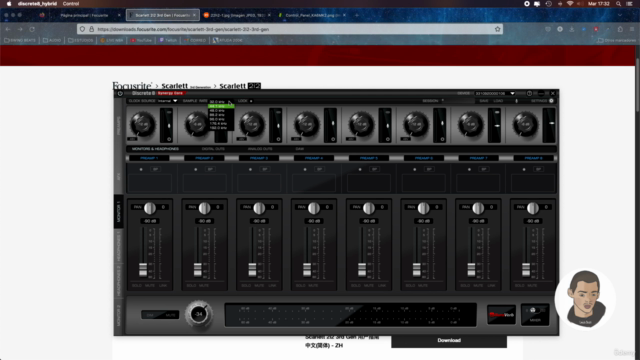The height and width of the screenshot is (360, 640).
Task: Click the monitor volume knob showing -34
Action: point(199,314)
